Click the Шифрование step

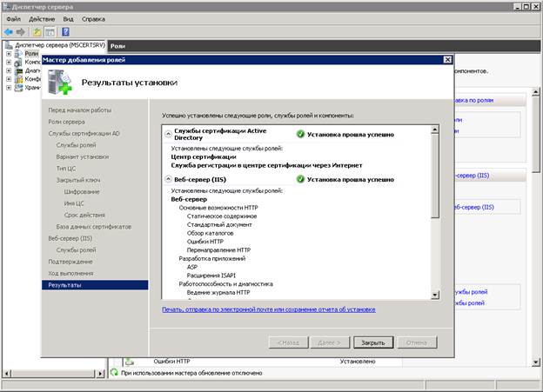coord(82,192)
